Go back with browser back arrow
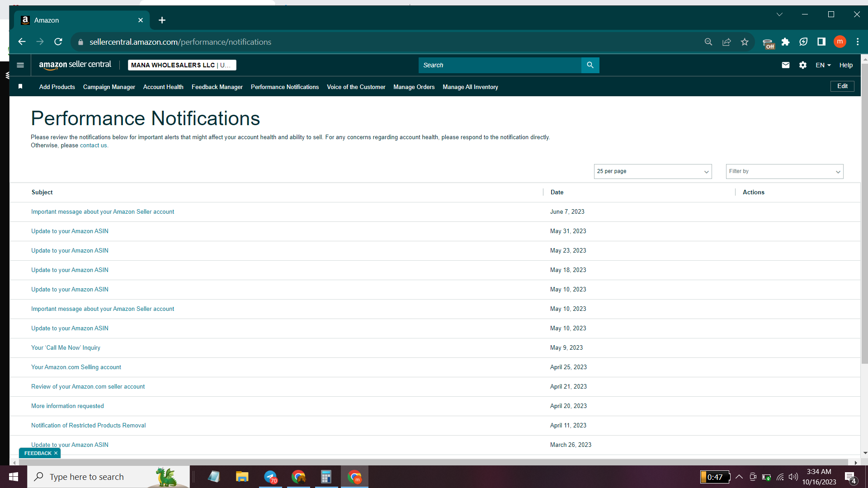This screenshot has width=868, height=488. pos(22,42)
